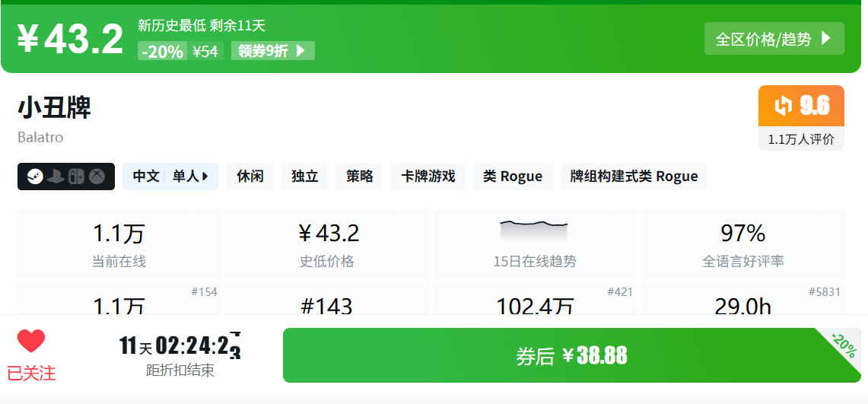Click the ¥43.2 price in green banner
The width and height of the screenshot is (868, 404).
pyautogui.click(x=70, y=40)
